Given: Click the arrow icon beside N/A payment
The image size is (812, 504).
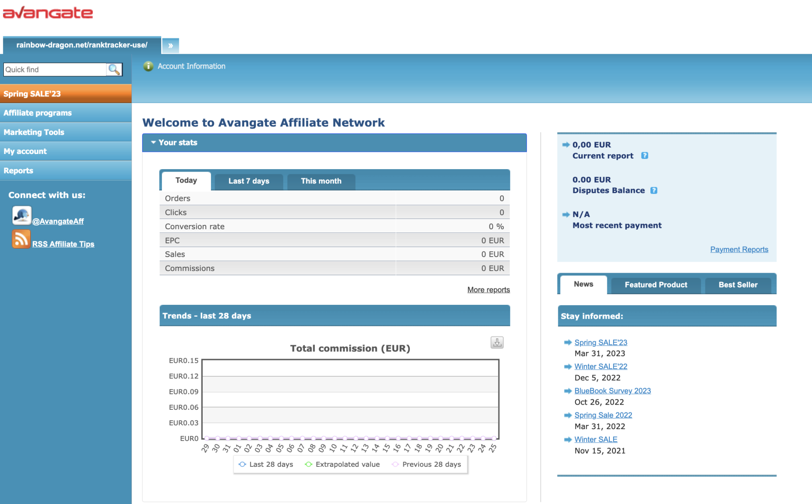Looking at the screenshot, I should click(x=566, y=214).
